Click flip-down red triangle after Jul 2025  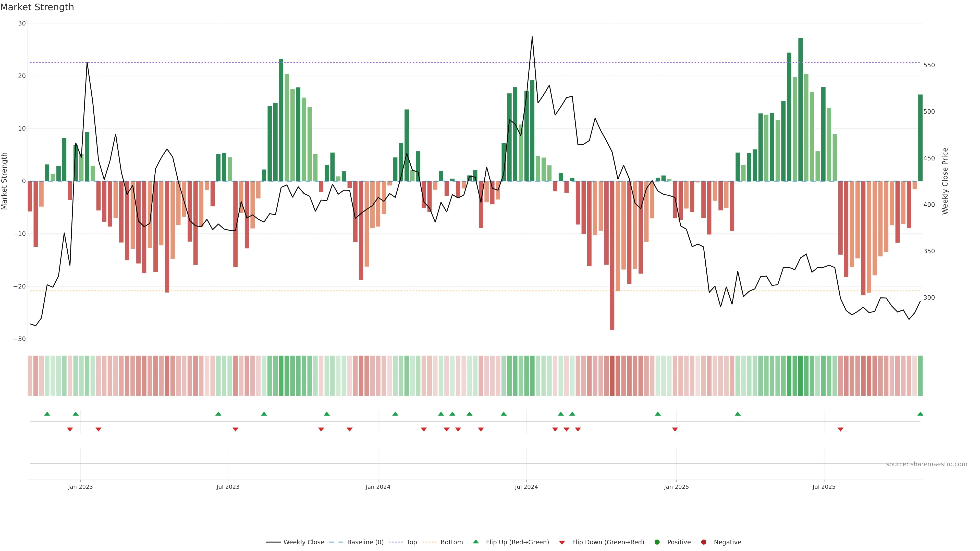tap(840, 429)
